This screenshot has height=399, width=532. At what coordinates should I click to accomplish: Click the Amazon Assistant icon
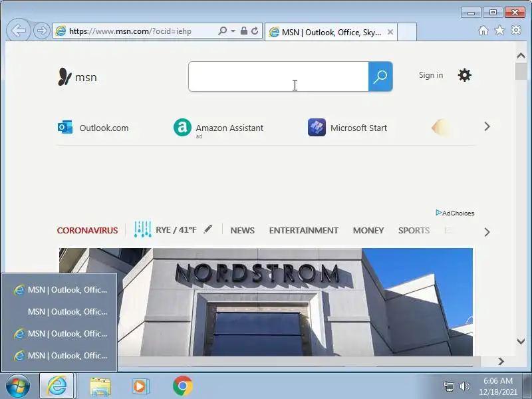click(x=182, y=128)
